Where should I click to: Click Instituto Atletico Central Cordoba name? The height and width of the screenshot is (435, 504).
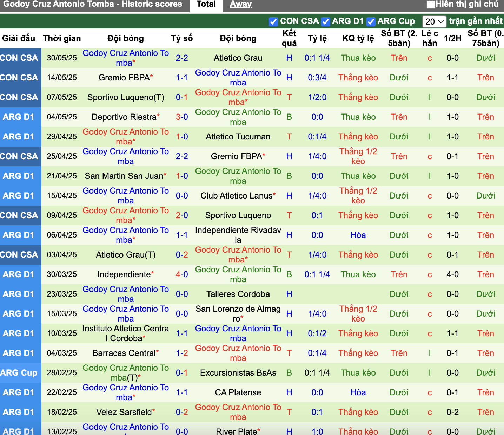pos(126,333)
